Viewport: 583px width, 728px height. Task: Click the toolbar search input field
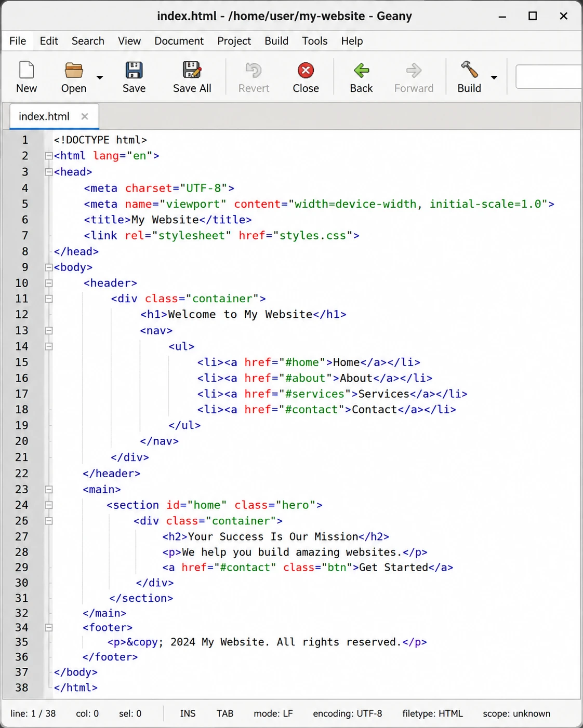pos(549,77)
